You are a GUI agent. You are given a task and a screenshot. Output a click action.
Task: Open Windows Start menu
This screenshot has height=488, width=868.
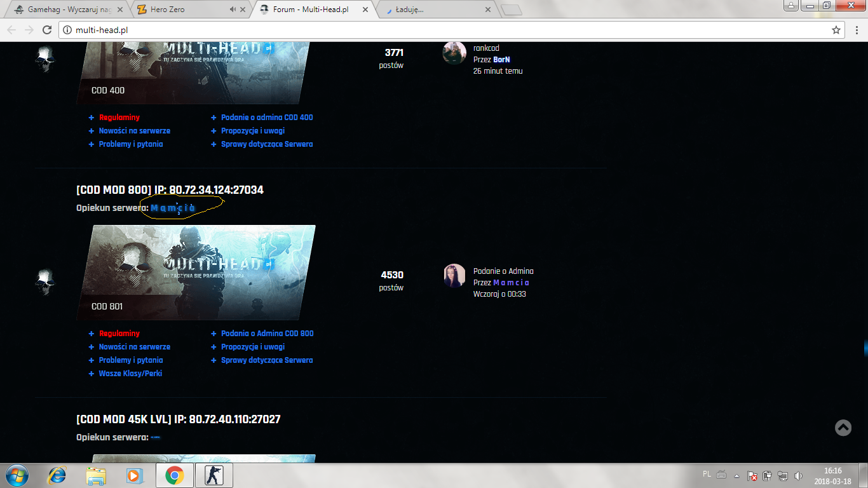(16, 475)
